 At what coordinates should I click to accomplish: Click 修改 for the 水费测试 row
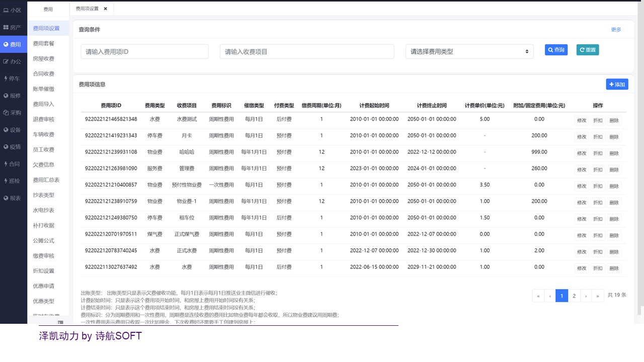(x=582, y=120)
